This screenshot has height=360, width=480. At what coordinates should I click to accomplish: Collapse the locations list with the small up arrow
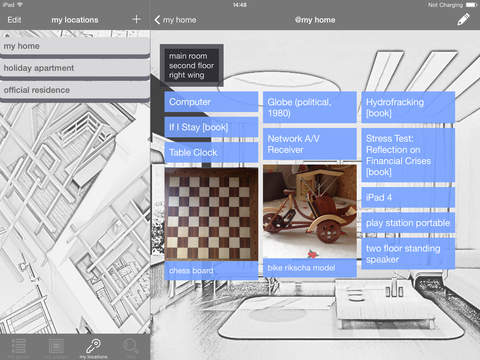(7, 35)
